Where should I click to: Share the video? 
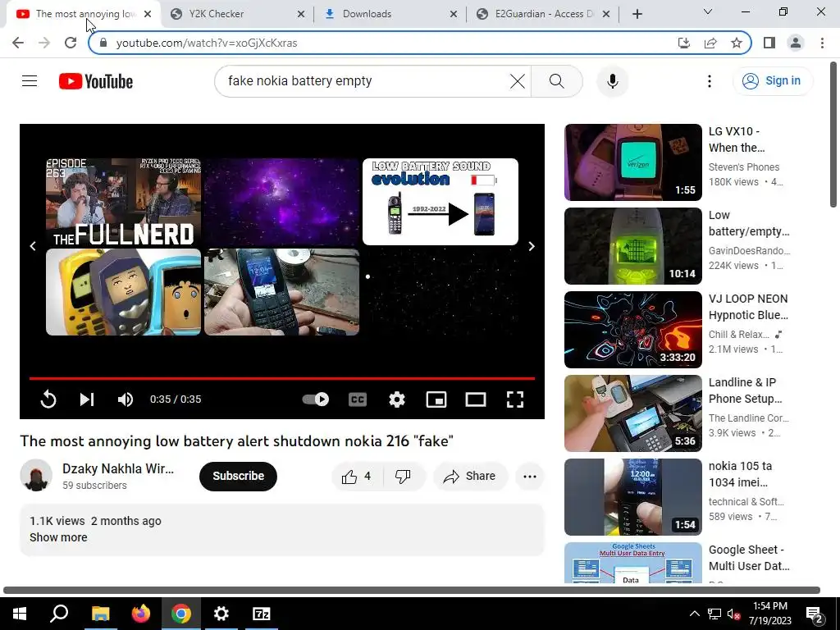[470, 477]
